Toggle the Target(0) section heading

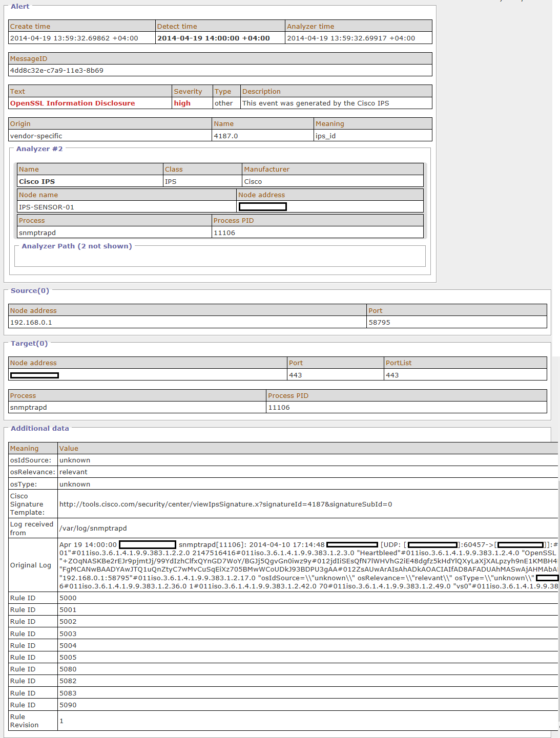pyautogui.click(x=29, y=344)
